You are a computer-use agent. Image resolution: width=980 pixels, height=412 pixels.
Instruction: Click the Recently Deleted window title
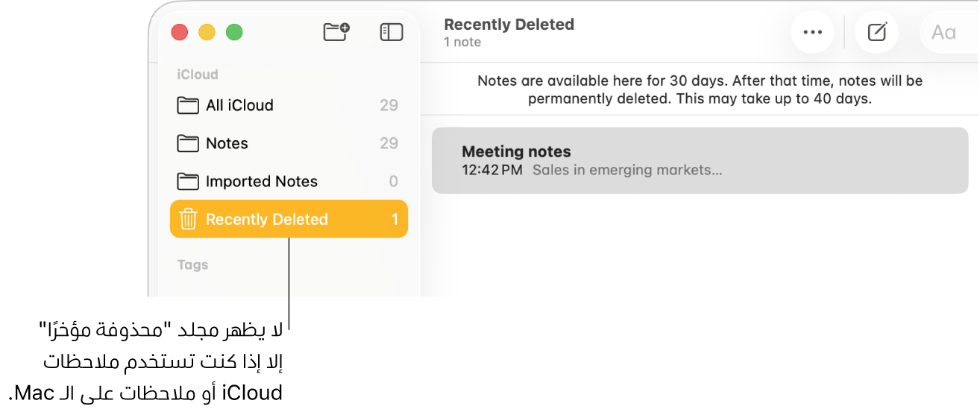click(509, 25)
